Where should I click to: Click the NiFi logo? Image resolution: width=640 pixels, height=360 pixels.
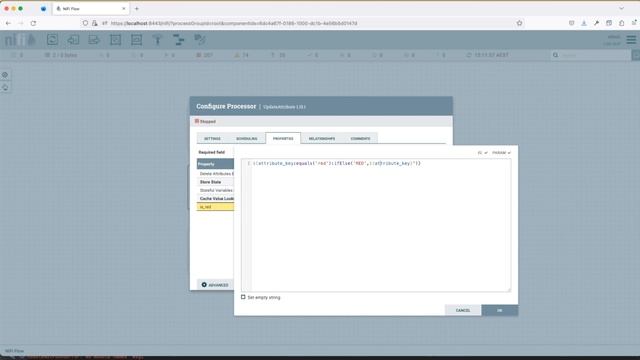pos(20,40)
